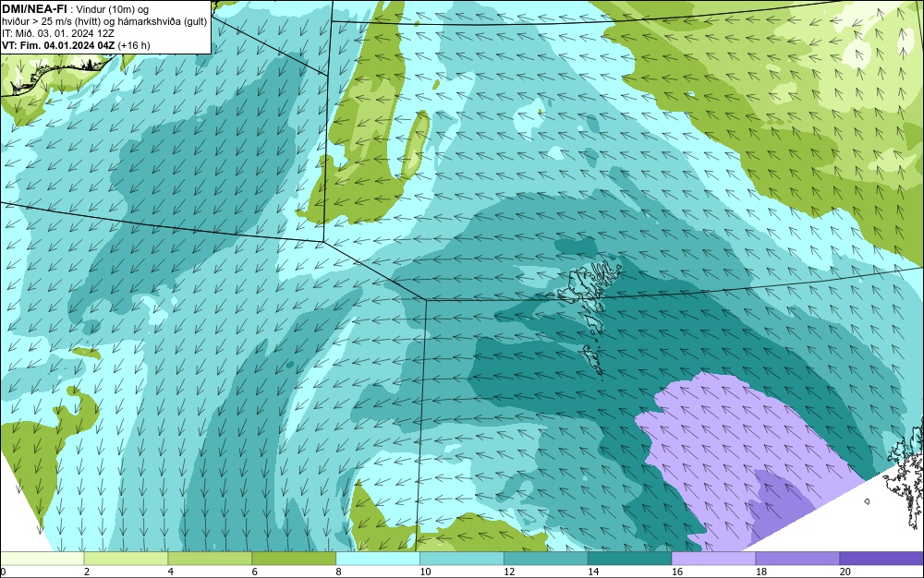Viewport: 924px width, 578px height.
Task: Click the dark purple legend swatch above 20
Action: (x=881, y=558)
